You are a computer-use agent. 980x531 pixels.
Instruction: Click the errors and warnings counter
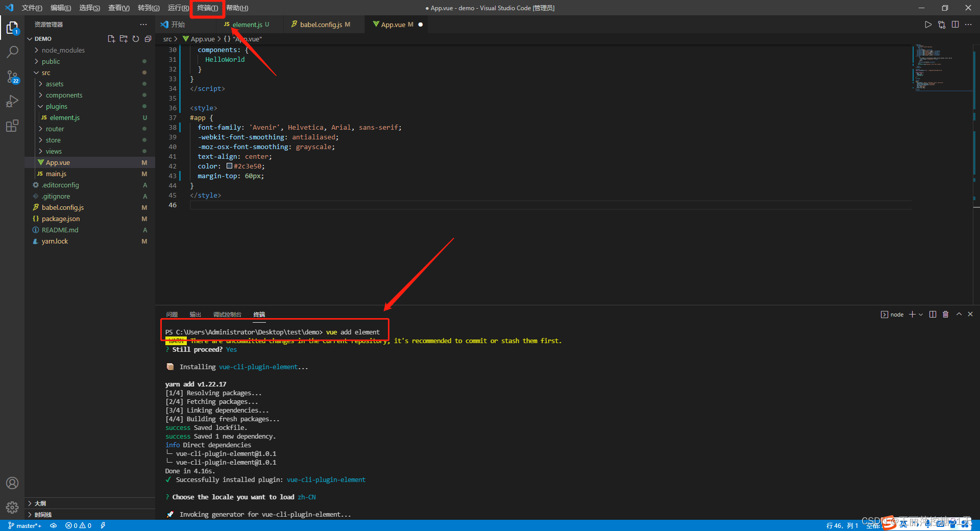(x=78, y=525)
